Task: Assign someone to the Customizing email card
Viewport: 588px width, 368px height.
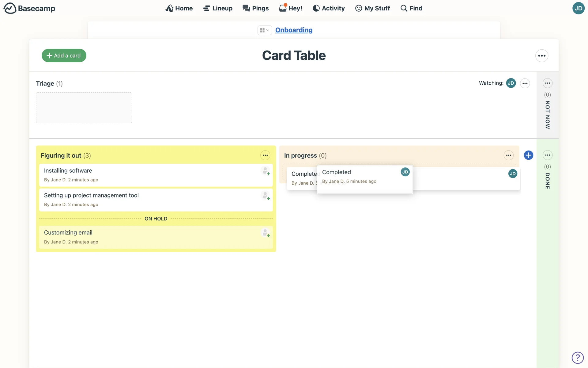Action: point(266,233)
